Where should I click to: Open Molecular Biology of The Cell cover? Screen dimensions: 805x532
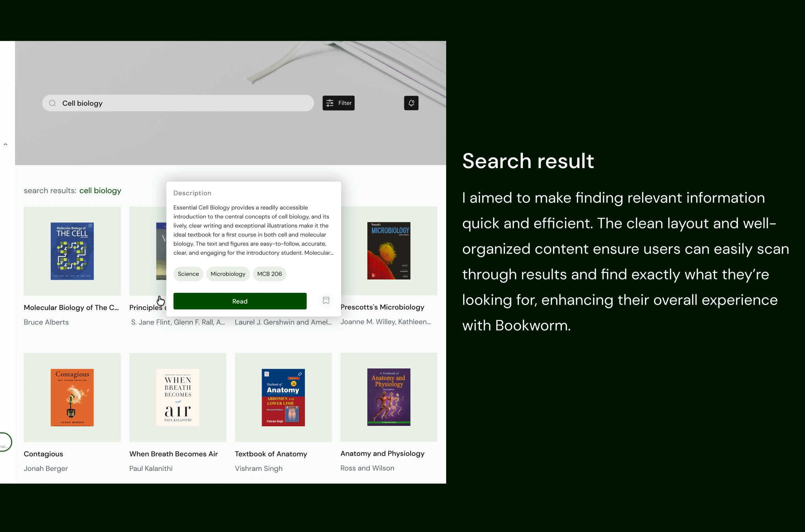72,251
